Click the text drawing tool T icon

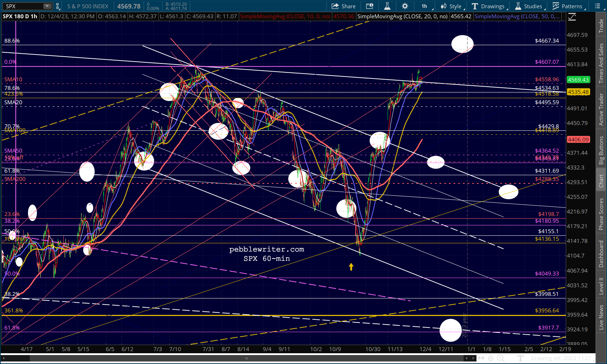[521, 358]
